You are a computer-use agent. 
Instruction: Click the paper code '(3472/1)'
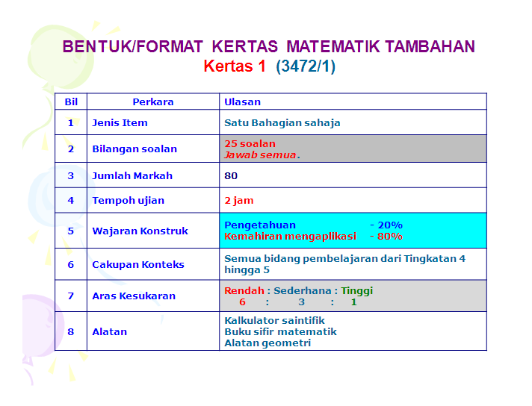coord(306,66)
